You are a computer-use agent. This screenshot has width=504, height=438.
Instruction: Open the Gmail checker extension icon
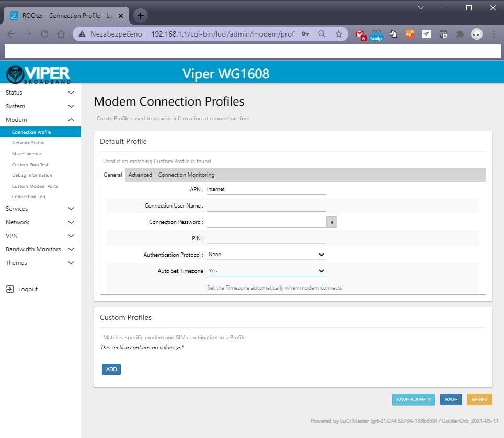361,34
